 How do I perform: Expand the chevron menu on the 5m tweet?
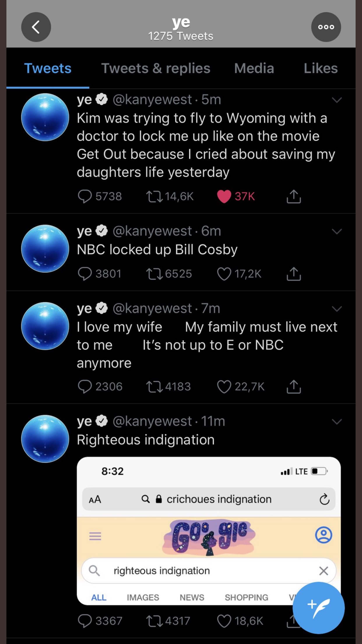pyautogui.click(x=337, y=100)
